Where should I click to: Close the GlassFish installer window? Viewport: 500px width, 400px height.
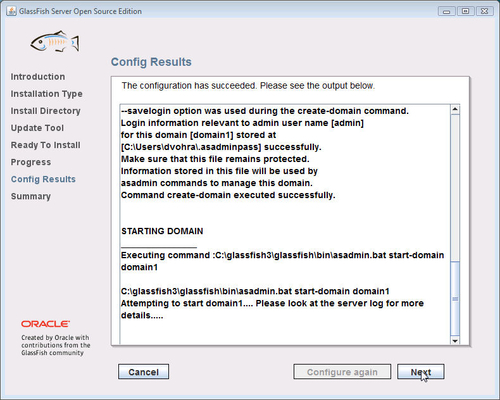(x=485, y=11)
